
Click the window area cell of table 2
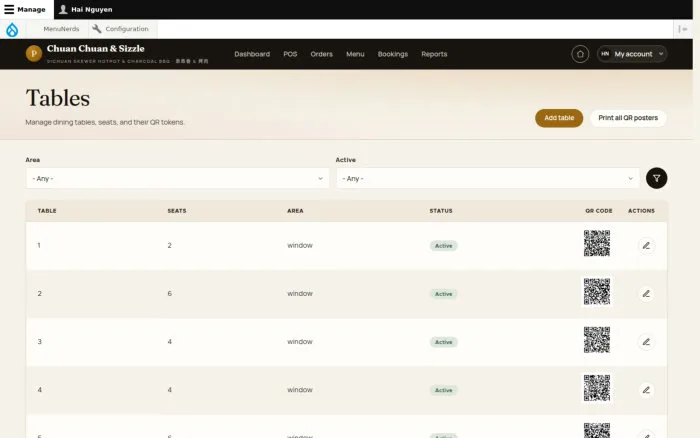pos(300,293)
